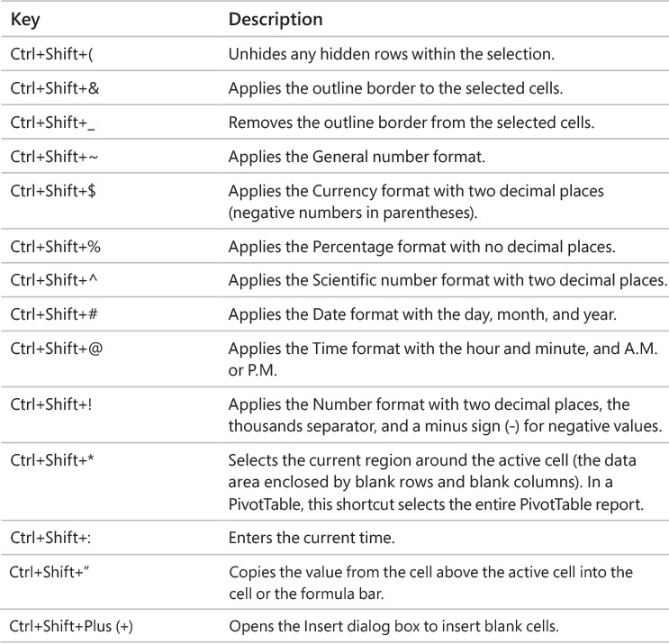Select the Ctrl+Shift+& shortcut cell

point(55,88)
